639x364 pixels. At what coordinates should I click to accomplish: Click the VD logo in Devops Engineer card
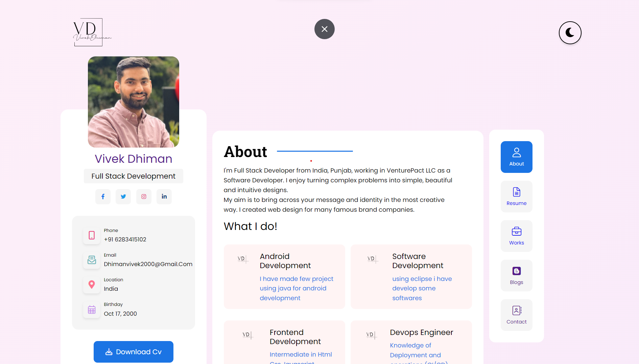371,335
